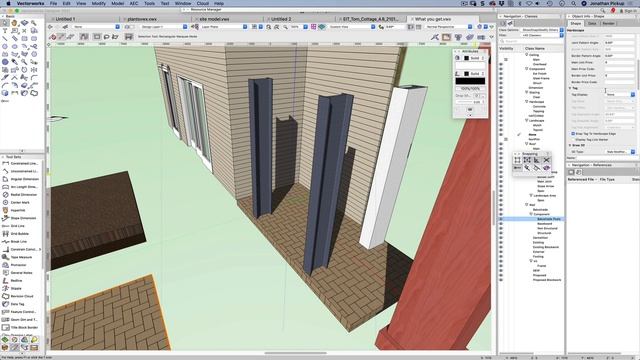Click the first snapping palette icon
The image size is (640, 360).
coord(517,160)
